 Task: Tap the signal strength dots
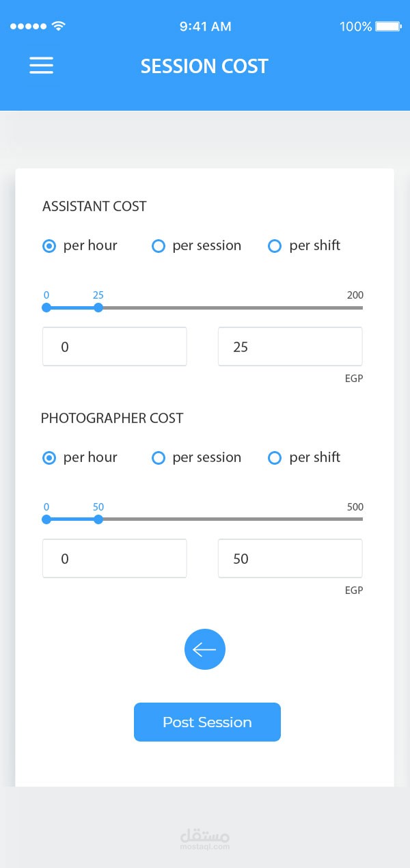[28, 27]
